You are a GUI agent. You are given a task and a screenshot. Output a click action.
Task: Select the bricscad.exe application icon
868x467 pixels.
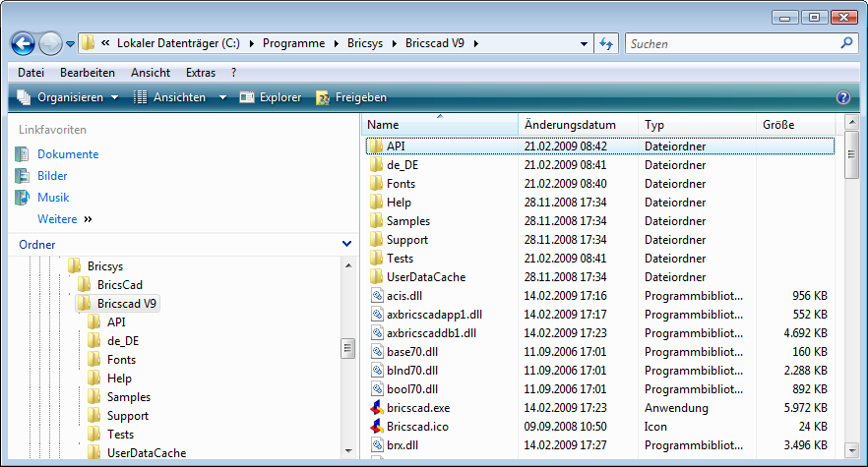point(377,408)
